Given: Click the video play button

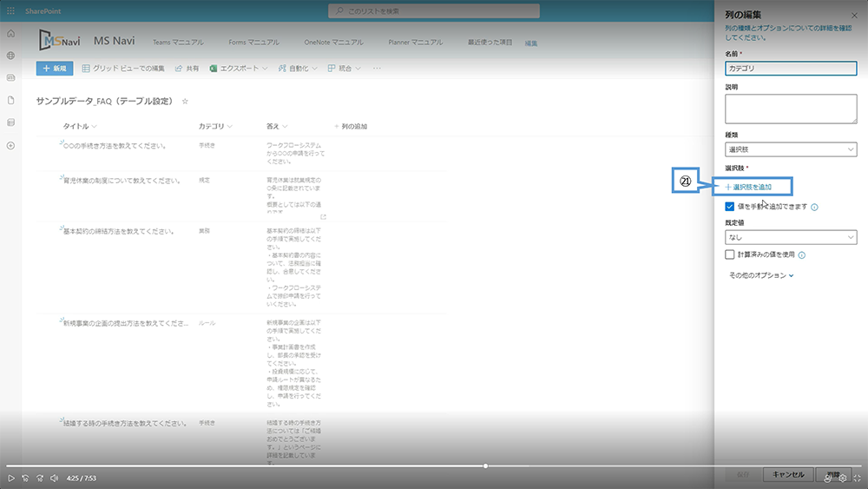Looking at the screenshot, I should 10,478.
